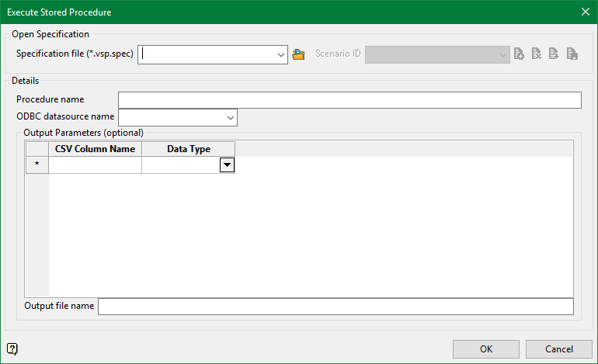Click the save scenario icon
The image size is (598, 364).
[572, 54]
